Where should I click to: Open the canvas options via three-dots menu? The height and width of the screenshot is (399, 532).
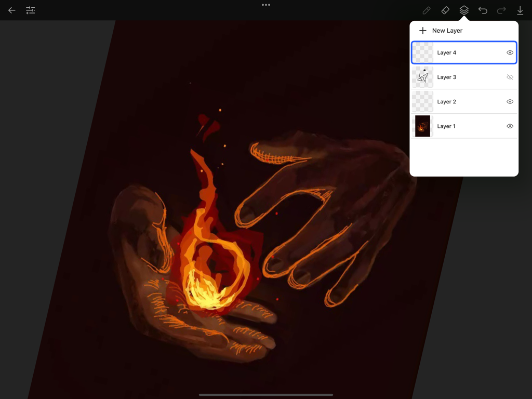point(266,5)
